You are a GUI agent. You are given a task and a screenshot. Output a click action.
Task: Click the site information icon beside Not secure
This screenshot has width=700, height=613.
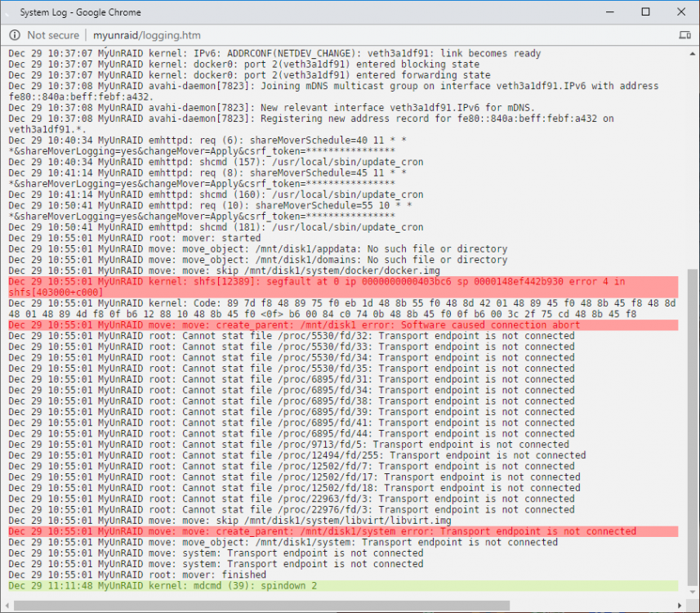(x=15, y=35)
